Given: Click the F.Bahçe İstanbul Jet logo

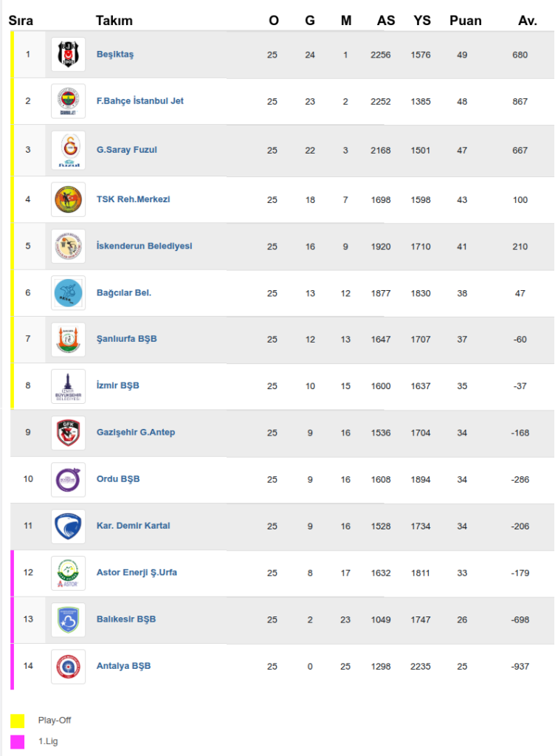Looking at the screenshot, I should (x=68, y=101).
